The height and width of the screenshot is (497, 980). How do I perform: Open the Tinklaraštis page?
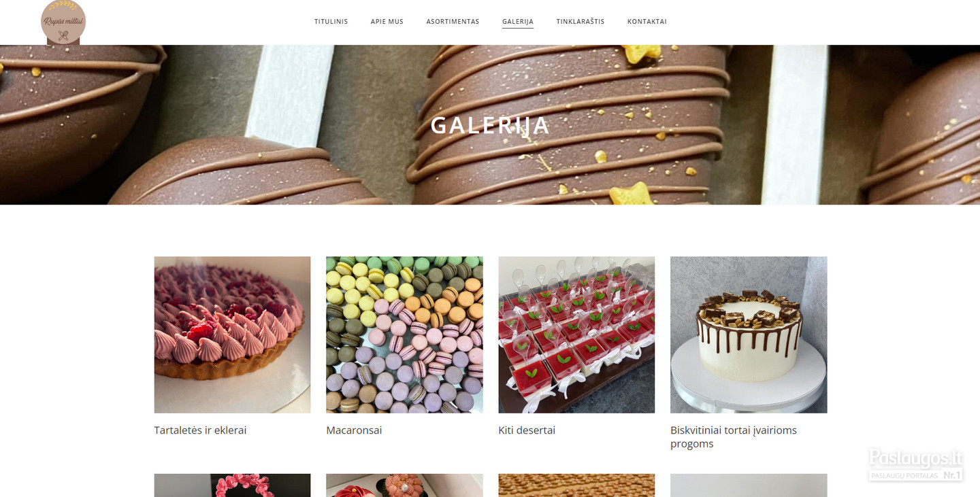(581, 22)
